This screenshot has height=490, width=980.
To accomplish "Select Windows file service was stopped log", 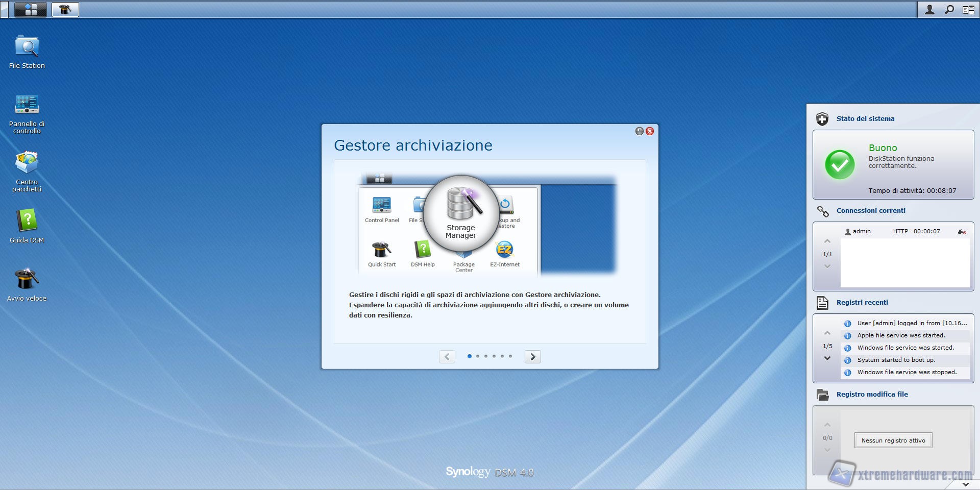I will 906,372.
